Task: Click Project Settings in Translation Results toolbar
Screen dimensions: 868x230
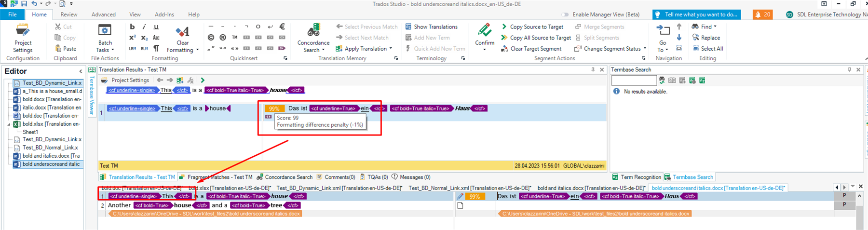Action: click(x=125, y=80)
